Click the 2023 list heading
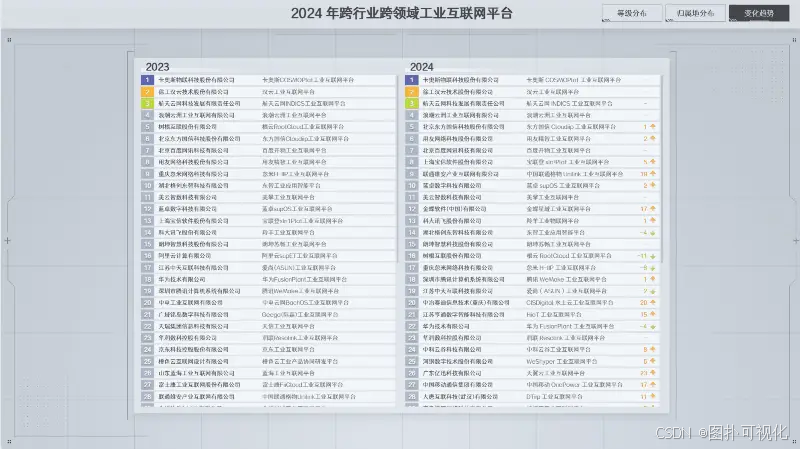800x449 pixels. (157, 67)
